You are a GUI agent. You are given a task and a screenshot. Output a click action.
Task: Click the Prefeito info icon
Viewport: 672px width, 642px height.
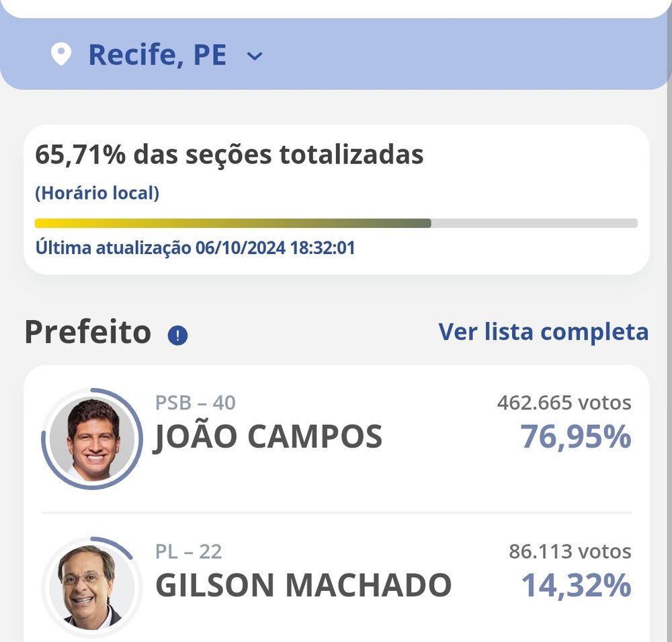tap(177, 335)
